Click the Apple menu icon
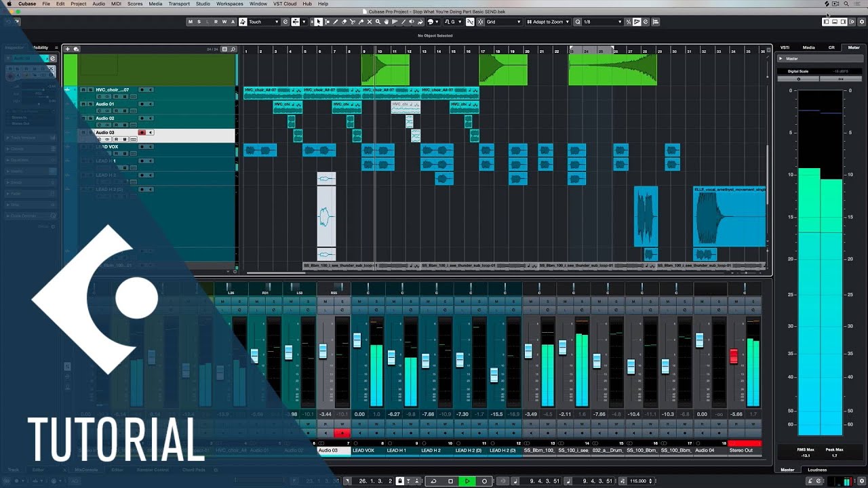The width and height of the screenshot is (868, 488). pyautogui.click(x=9, y=3)
